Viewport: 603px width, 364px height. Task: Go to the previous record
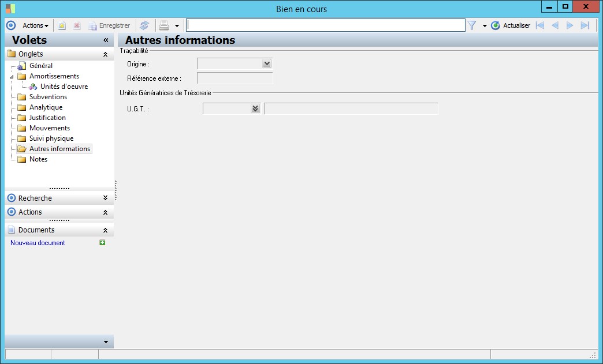point(554,25)
